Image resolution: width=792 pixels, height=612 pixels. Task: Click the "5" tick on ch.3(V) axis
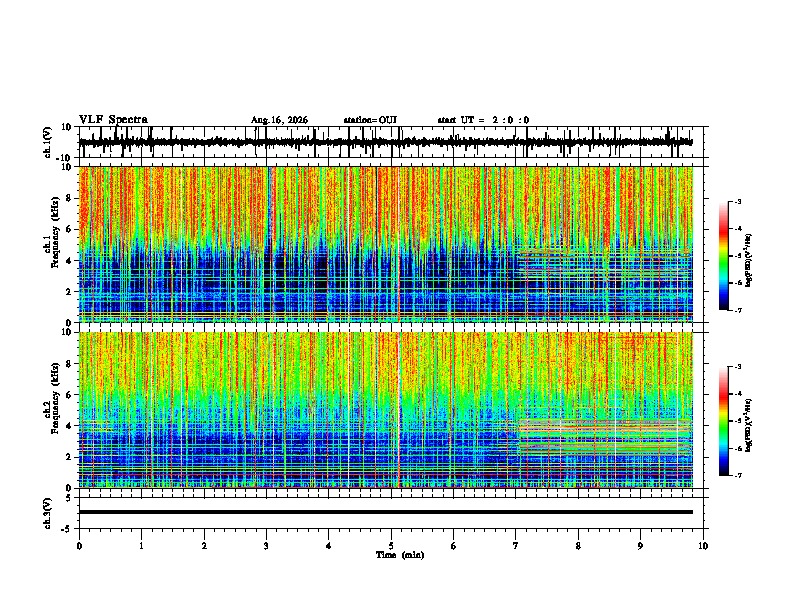pyautogui.click(x=70, y=498)
